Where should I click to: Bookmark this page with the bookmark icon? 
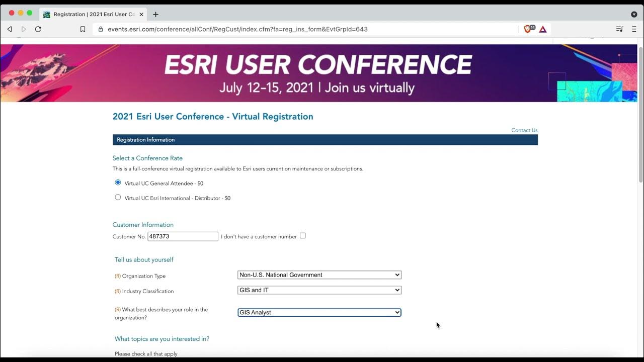(x=83, y=29)
